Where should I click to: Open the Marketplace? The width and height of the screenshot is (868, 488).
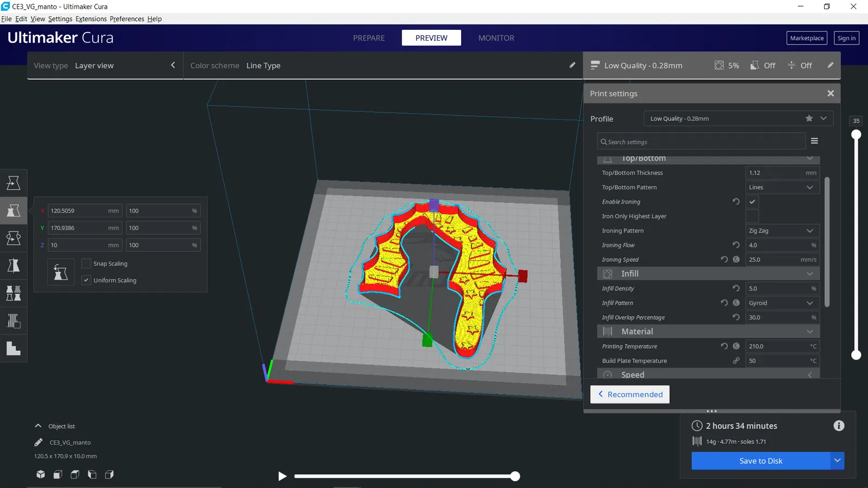point(807,38)
